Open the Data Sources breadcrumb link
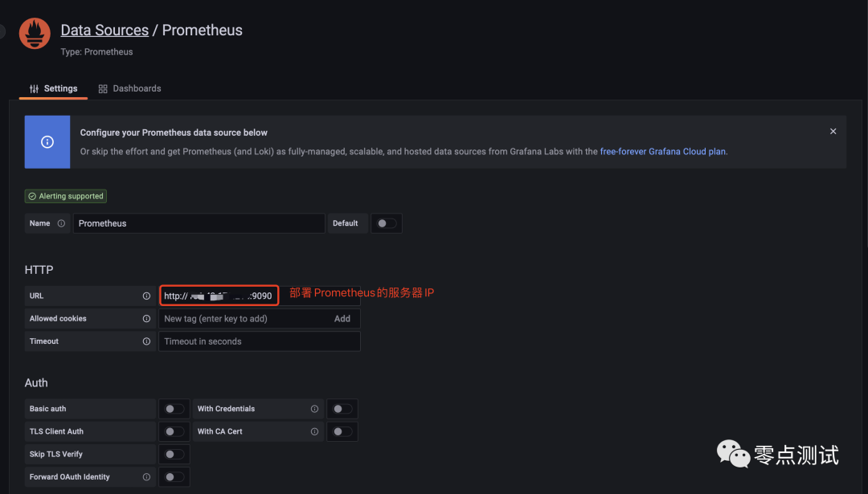 (x=104, y=30)
